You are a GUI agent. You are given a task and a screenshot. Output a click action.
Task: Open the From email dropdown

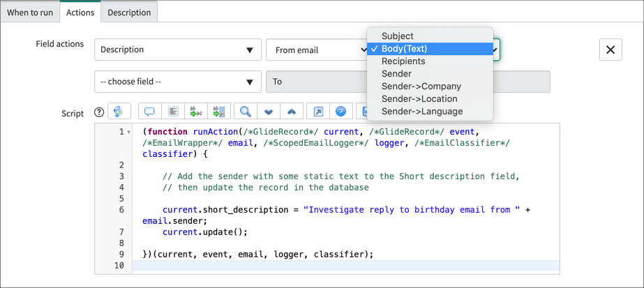[x=317, y=50]
